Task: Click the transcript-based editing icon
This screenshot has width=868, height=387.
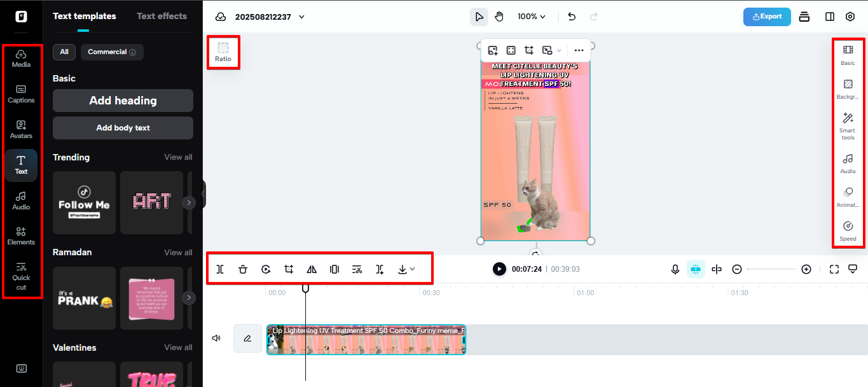Action: 357,269
